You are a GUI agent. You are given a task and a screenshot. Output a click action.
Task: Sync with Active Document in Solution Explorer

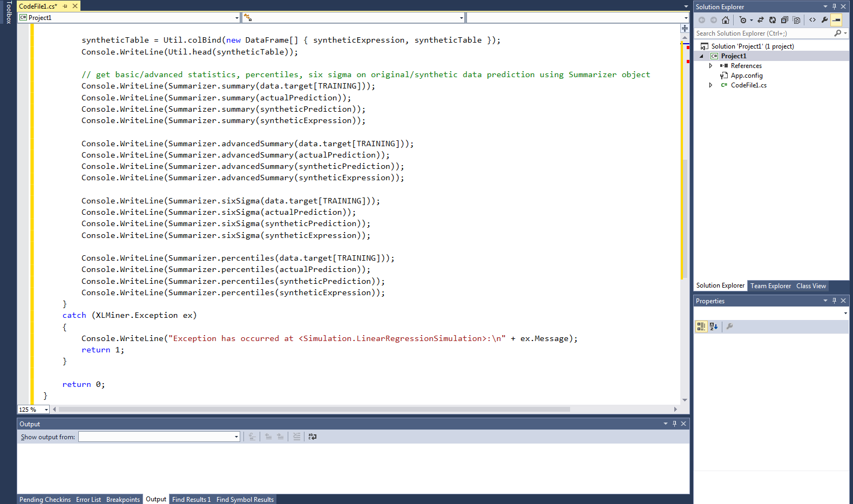[761, 20]
